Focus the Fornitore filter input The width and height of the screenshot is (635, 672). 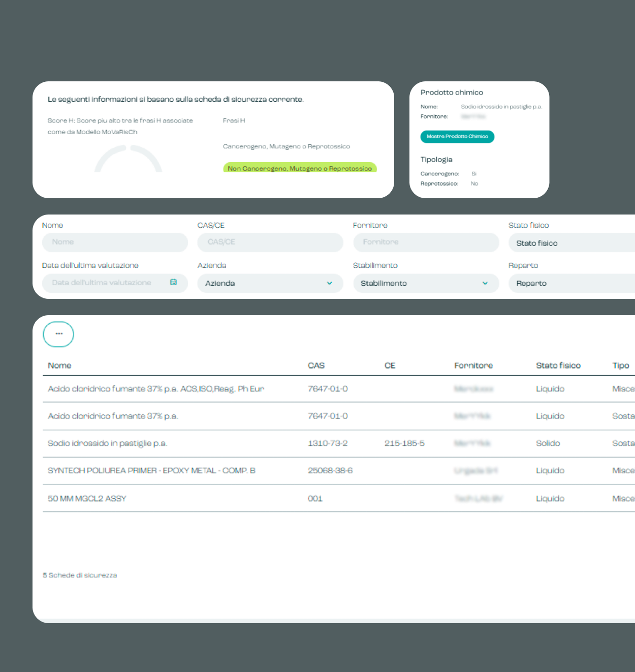[426, 242]
